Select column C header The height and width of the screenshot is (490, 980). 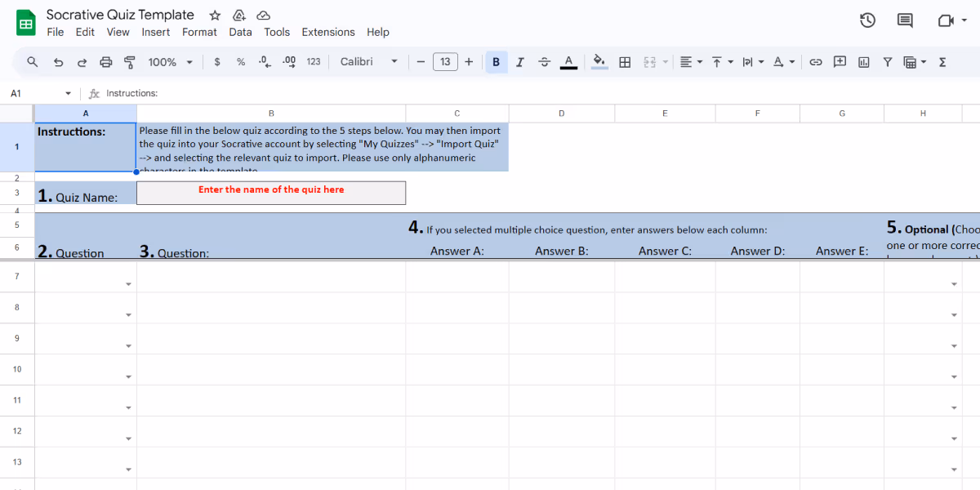457,114
